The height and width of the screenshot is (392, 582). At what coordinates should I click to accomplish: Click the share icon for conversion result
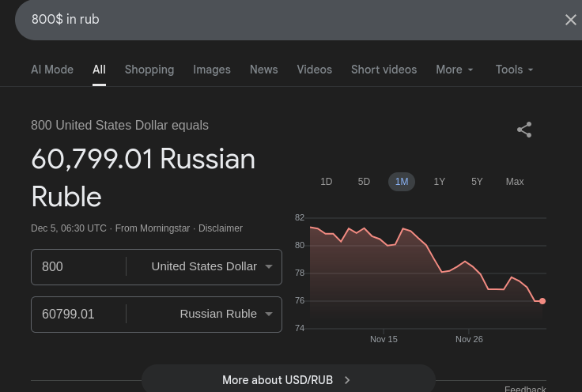tap(524, 130)
